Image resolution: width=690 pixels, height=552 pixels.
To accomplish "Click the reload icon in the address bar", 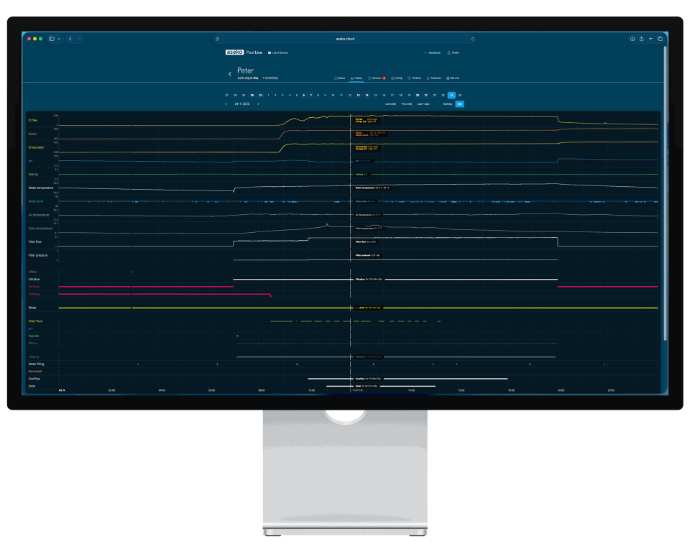I will pyautogui.click(x=472, y=39).
